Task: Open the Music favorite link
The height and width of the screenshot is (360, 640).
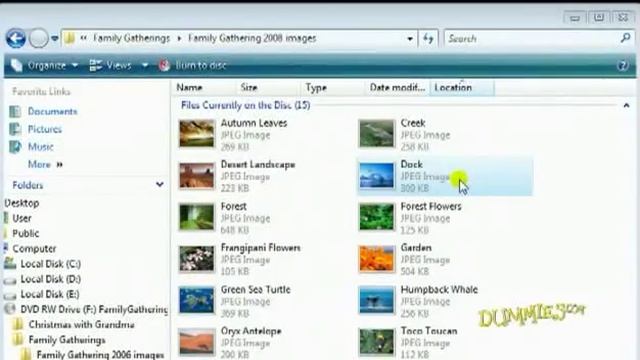Action: coord(40,147)
